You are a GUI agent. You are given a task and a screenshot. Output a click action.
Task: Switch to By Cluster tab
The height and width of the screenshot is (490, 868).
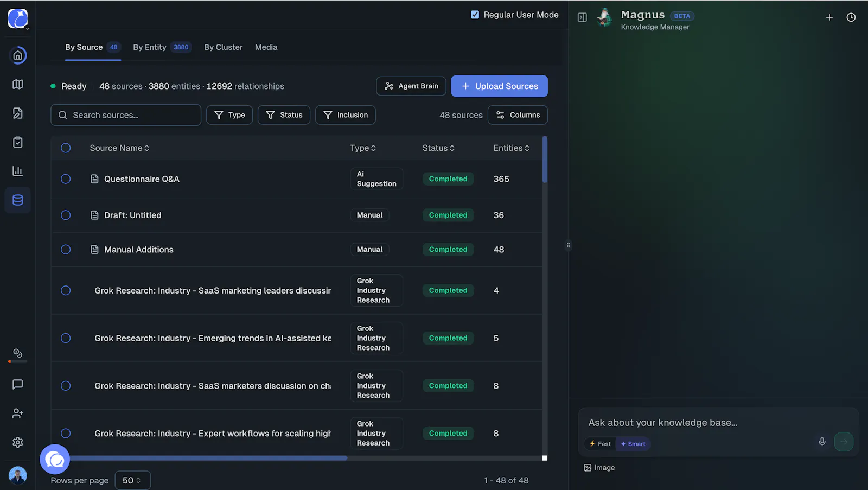(224, 47)
